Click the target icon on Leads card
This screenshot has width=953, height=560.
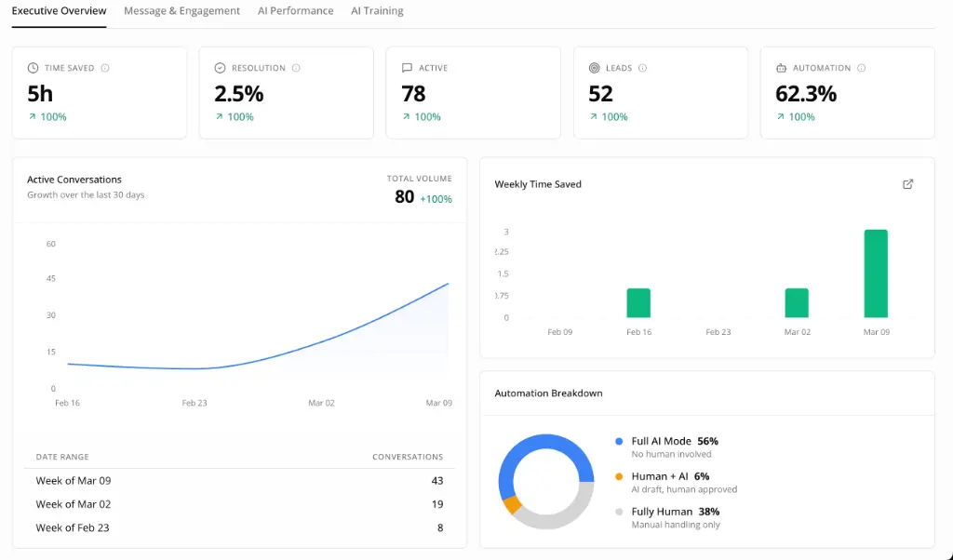point(593,67)
